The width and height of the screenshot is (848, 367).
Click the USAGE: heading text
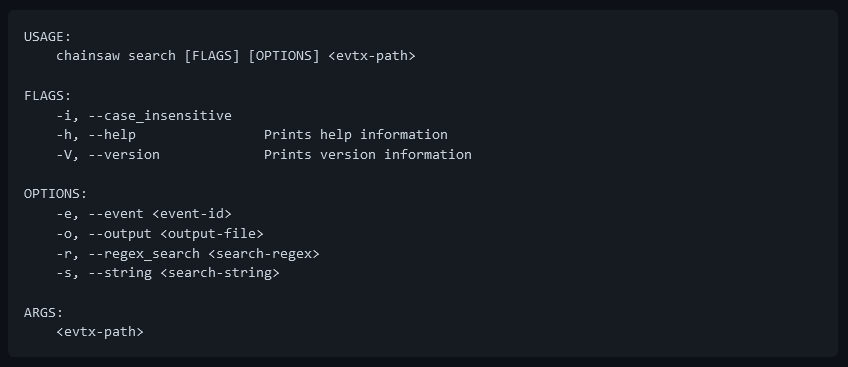48,37
